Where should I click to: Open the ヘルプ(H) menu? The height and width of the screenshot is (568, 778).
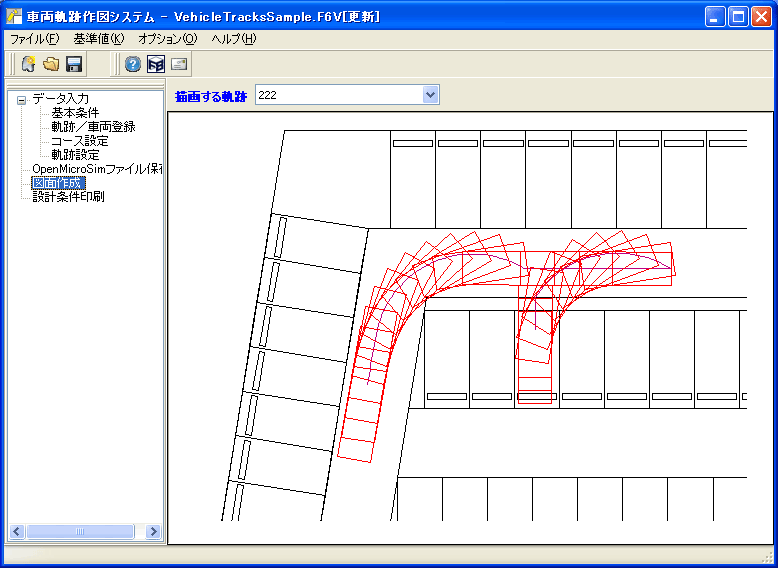click(x=234, y=39)
